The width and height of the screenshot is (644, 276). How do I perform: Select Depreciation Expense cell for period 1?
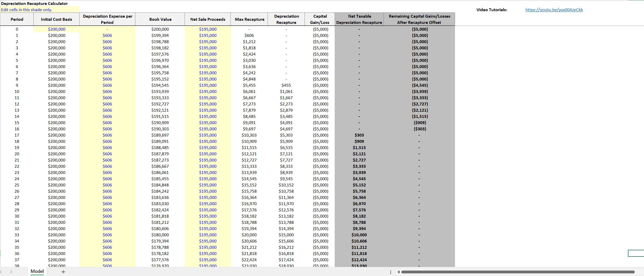(x=107, y=35)
